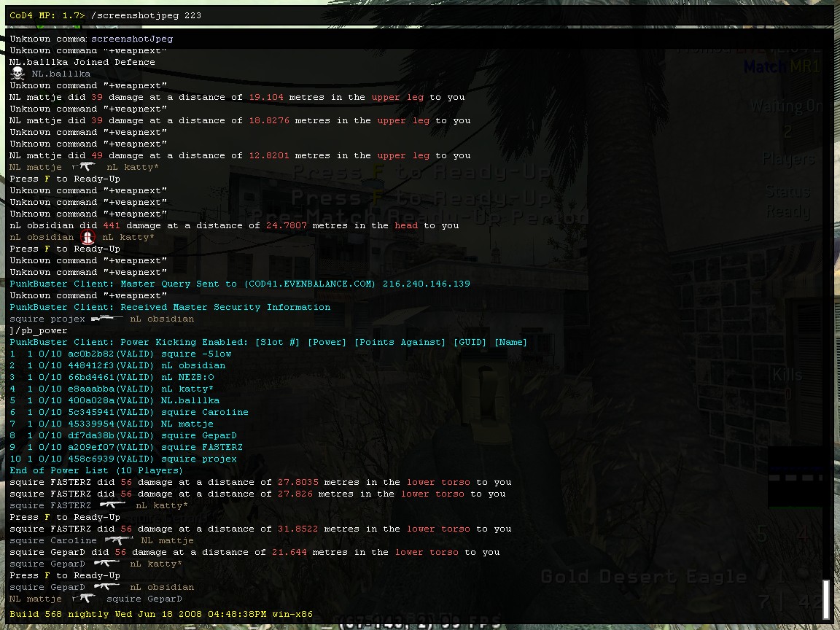Click the ]/pb_power command line
This screenshot has height=630, width=840.
click(39, 330)
